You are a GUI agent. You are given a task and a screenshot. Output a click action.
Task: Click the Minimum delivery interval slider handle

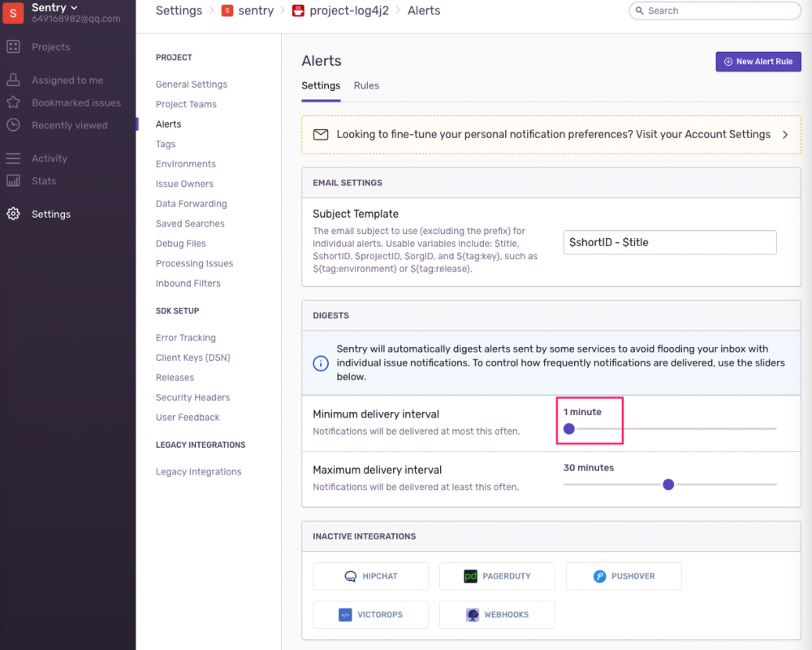569,429
